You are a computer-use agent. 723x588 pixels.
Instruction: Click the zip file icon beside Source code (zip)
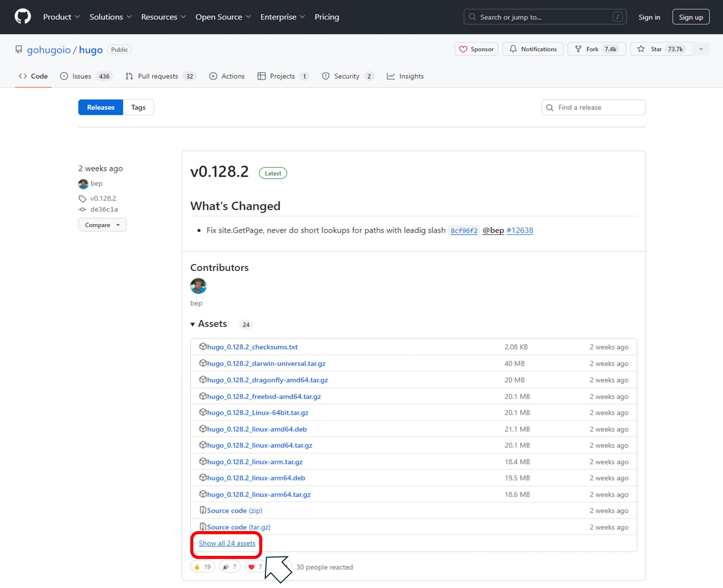[x=203, y=510]
